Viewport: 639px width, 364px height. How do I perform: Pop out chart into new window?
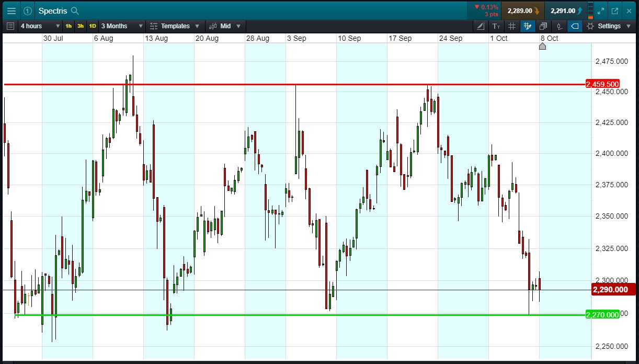pos(615,10)
